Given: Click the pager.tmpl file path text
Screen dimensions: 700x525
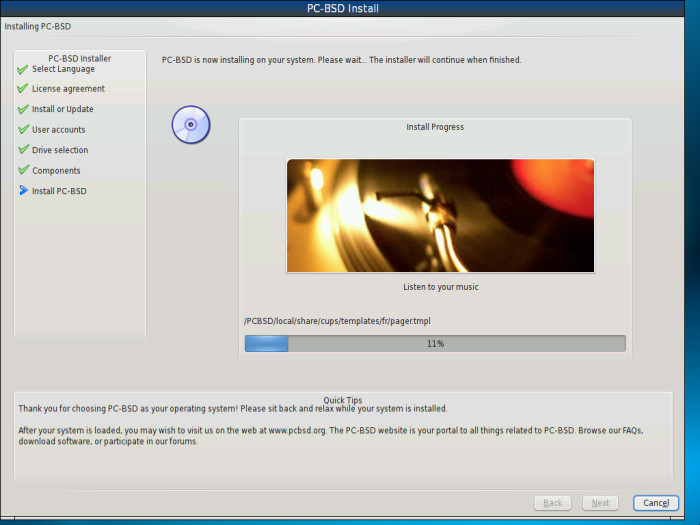Looking at the screenshot, I should [x=337, y=321].
